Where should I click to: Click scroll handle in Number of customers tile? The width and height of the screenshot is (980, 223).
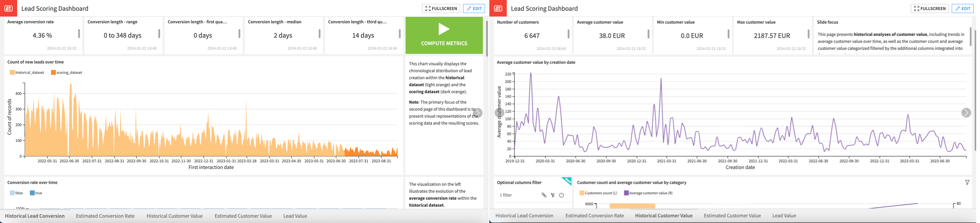tap(568, 34)
